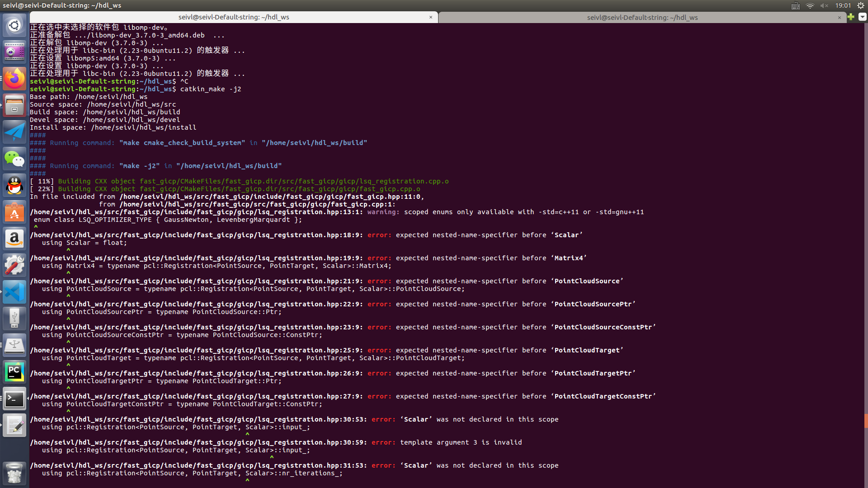
Task: Launch PyCharm from the launcher
Action: [x=14, y=371]
